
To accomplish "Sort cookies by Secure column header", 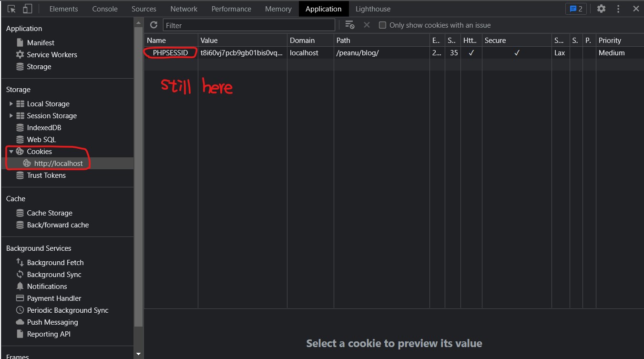I will coord(517,40).
